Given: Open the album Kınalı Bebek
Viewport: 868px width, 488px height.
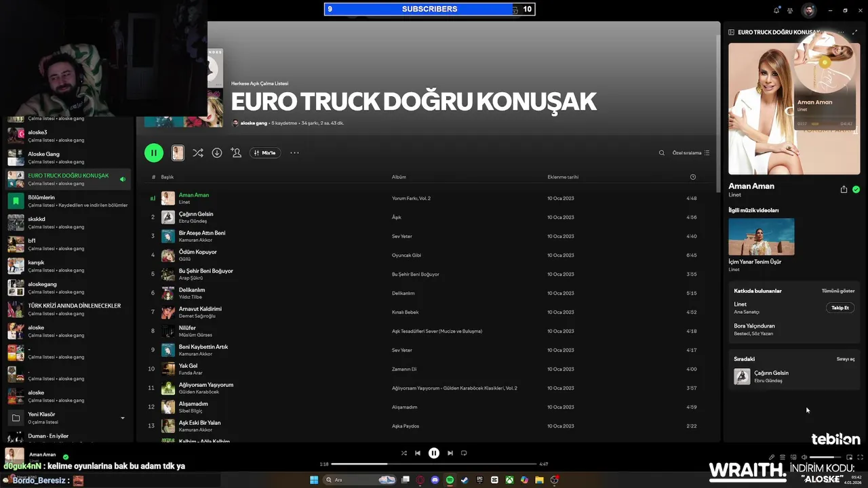Looking at the screenshot, I should click(x=406, y=312).
